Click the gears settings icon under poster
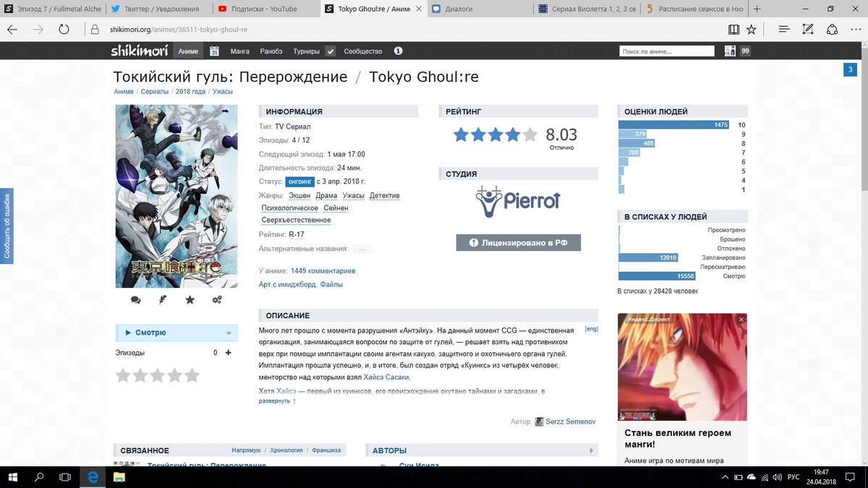This screenshot has height=488, width=868. point(217,300)
